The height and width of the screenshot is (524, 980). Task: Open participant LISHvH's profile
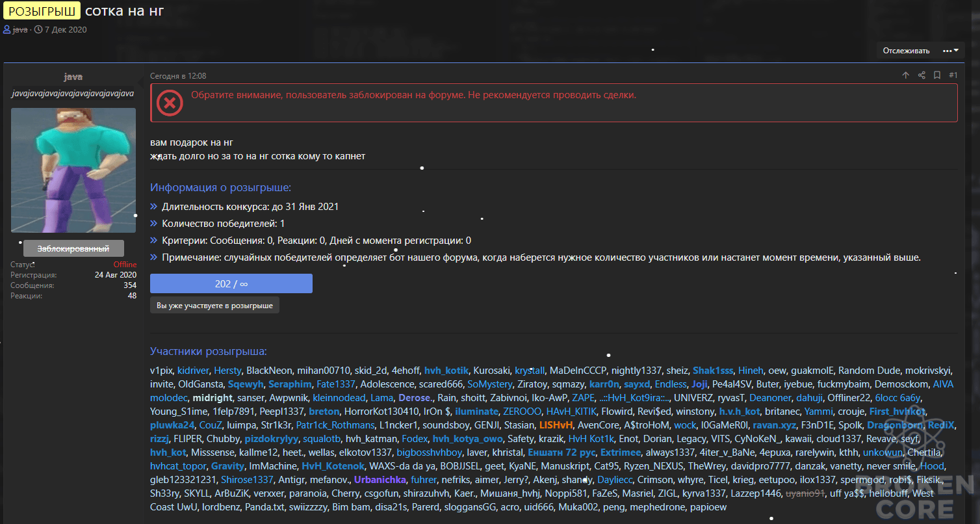pyautogui.click(x=556, y=425)
